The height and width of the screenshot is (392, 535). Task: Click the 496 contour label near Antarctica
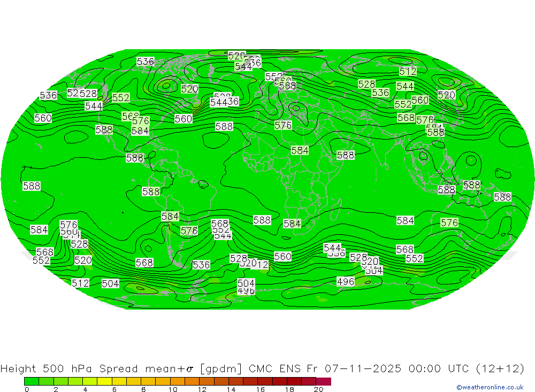pos(346,282)
